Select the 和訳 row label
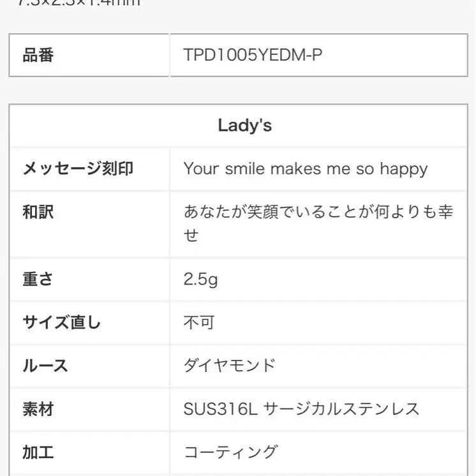This screenshot has width=476, height=476. [x=38, y=212]
